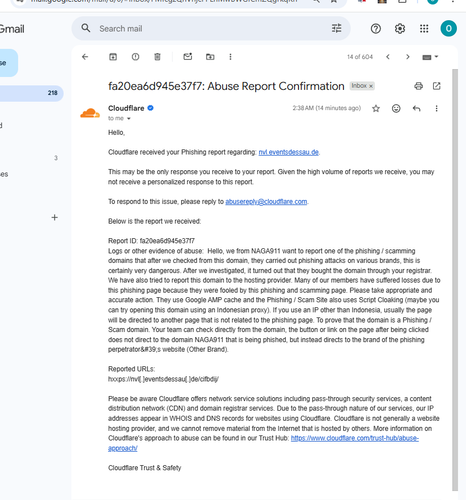Click the 2:38 AM timestamp
This screenshot has width=466, height=500.
[x=327, y=108]
